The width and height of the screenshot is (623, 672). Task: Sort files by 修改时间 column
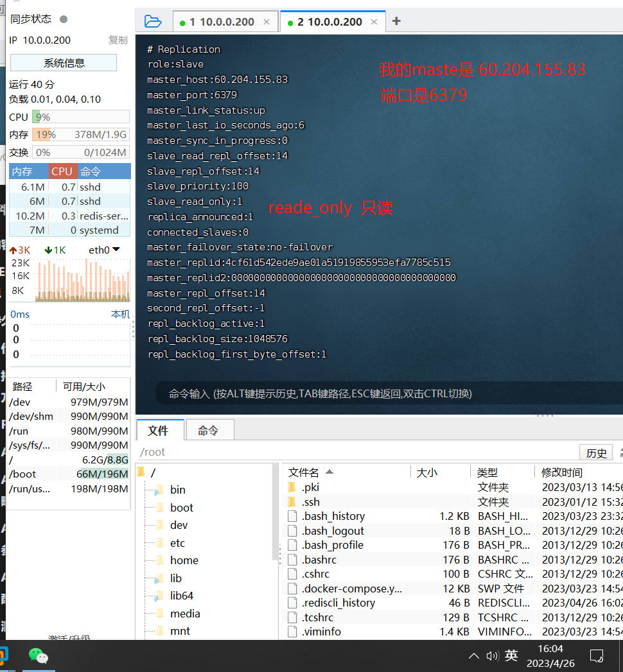tap(579, 472)
